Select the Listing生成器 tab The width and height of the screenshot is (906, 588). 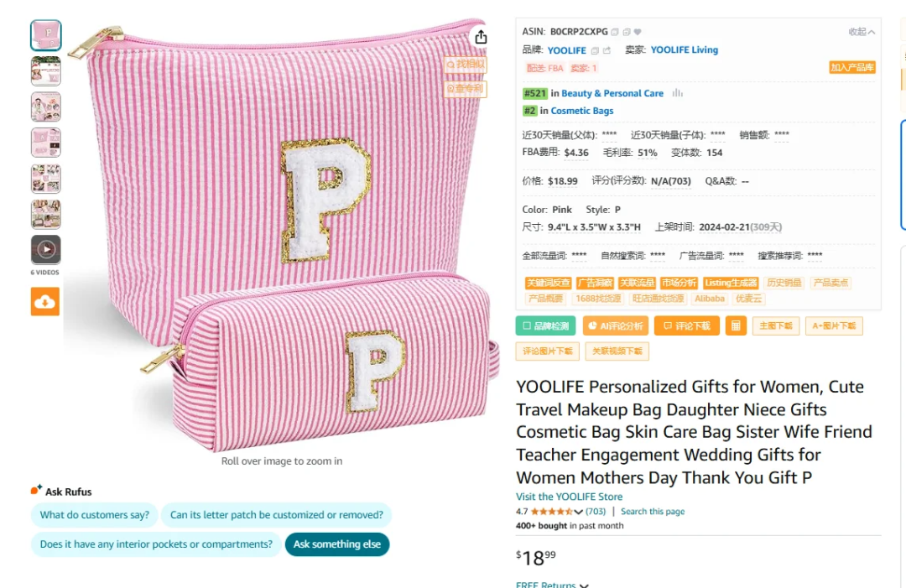(731, 283)
